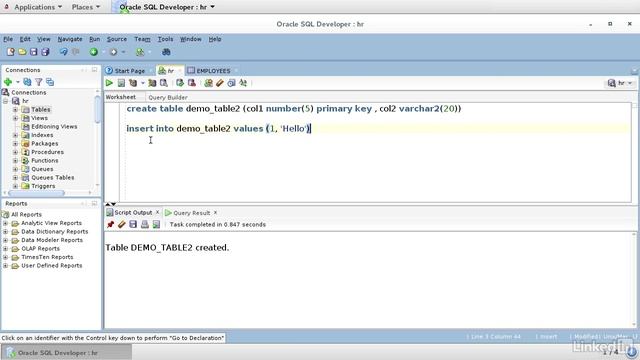The image size is (640, 360).
Task: Open the Places menu in top bar
Action: [x=86, y=7]
